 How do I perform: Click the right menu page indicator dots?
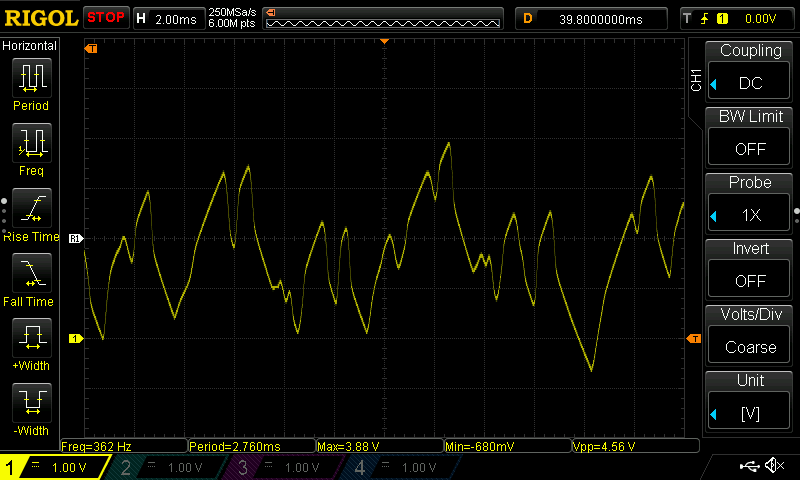(797, 216)
